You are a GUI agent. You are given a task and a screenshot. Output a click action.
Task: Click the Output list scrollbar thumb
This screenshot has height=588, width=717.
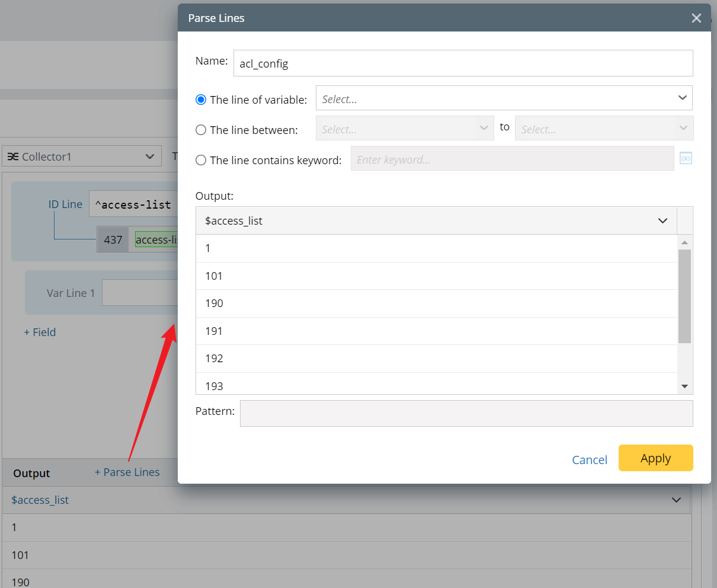(x=684, y=296)
